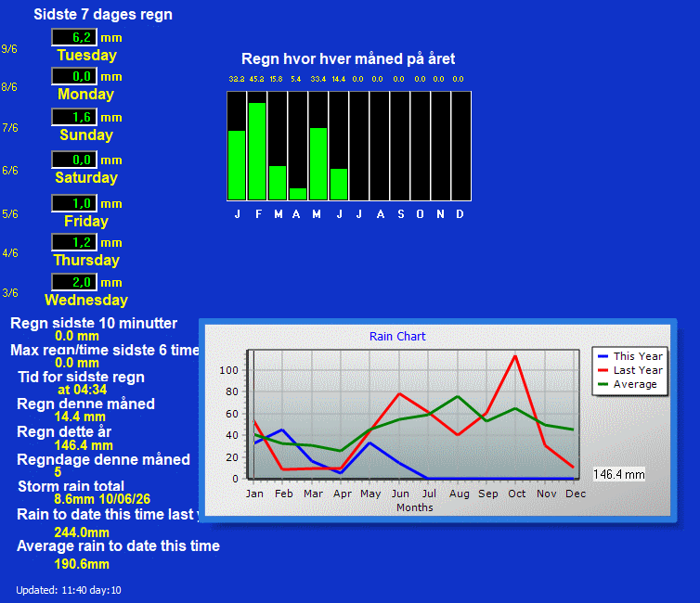Screen dimensions: 700x603
Task: Click the Wednesday day label
Action: click(x=86, y=300)
